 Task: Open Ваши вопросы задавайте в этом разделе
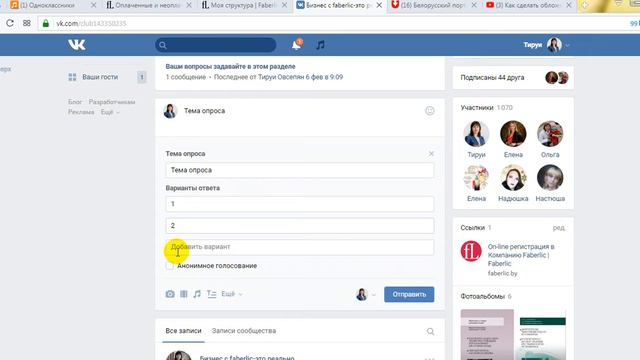pos(230,66)
